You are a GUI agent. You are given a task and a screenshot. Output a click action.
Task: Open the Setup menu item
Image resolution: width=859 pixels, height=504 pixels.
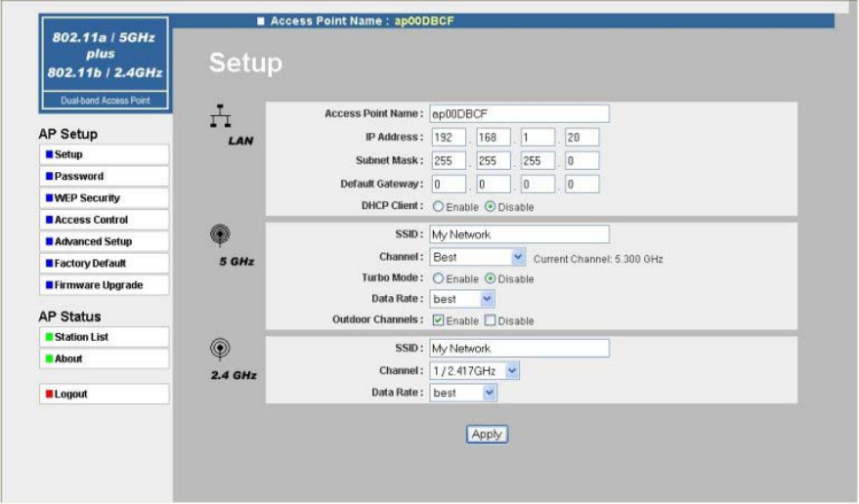pyautogui.click(x=105, y=154)
